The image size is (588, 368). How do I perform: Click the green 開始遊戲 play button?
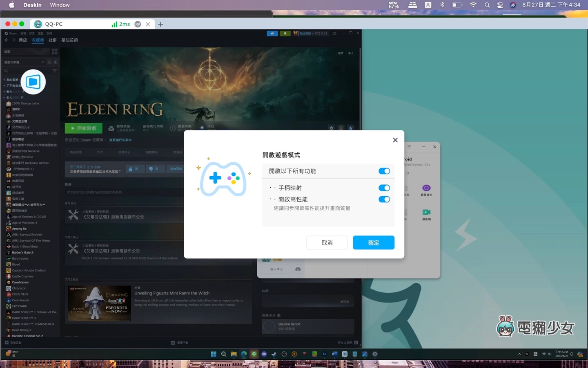tap(83, 128)
